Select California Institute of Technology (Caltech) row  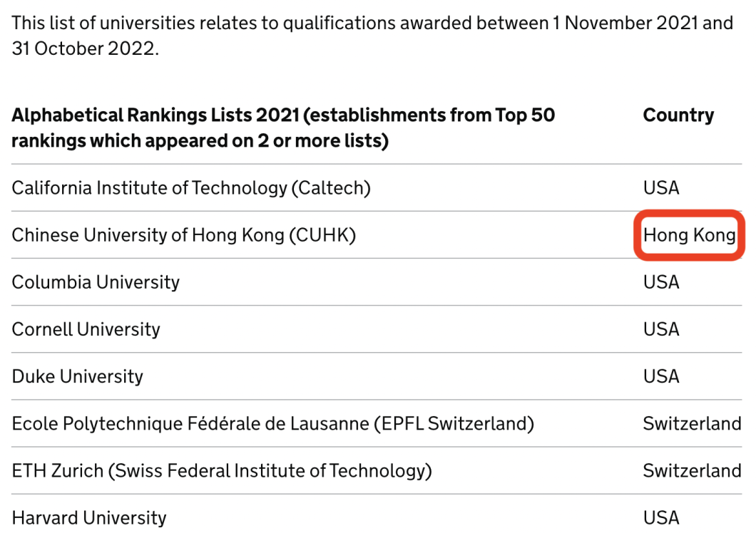tap(377, 188)
